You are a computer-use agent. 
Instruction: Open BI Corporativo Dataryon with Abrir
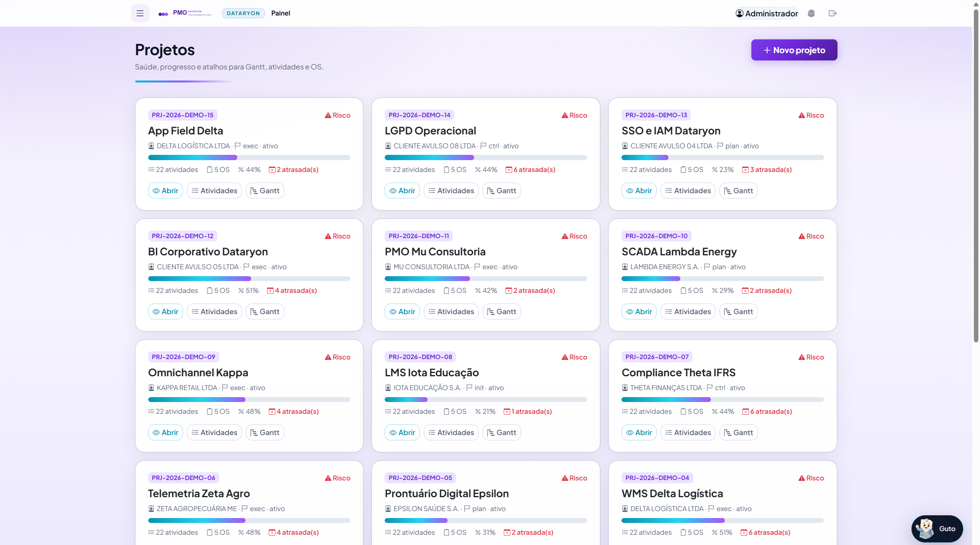165,312
